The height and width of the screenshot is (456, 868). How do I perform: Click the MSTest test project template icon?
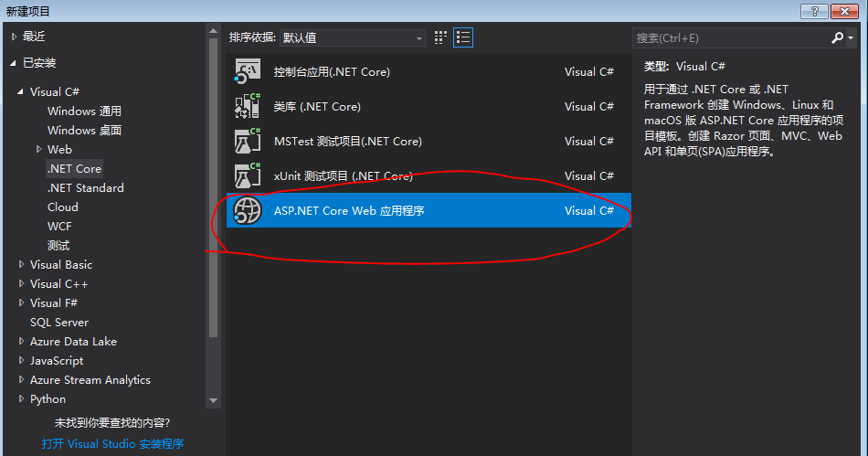coord(247,141)
